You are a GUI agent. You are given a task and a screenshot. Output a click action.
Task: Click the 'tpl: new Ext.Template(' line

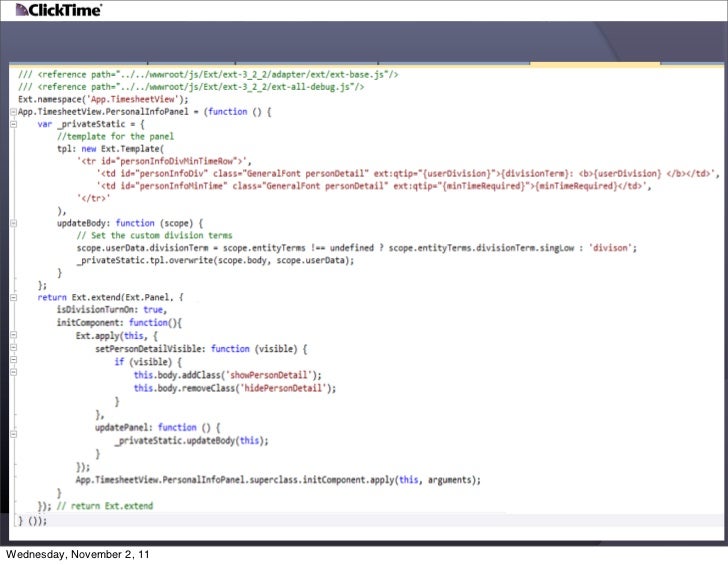(x=110, y=149)
